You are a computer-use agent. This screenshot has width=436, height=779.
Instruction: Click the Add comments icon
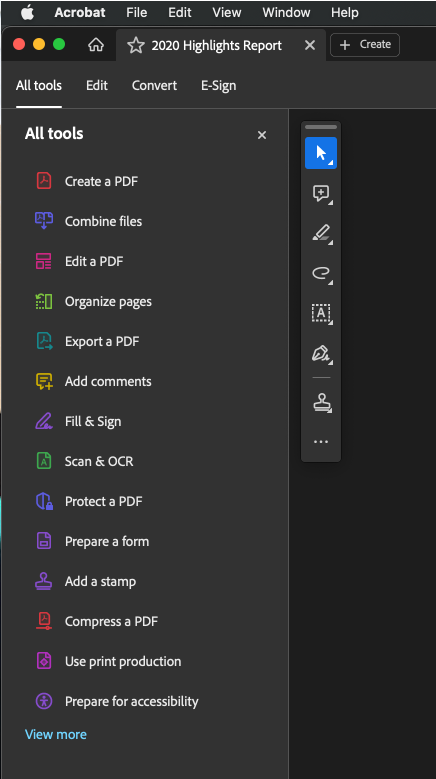click(44, 381)
